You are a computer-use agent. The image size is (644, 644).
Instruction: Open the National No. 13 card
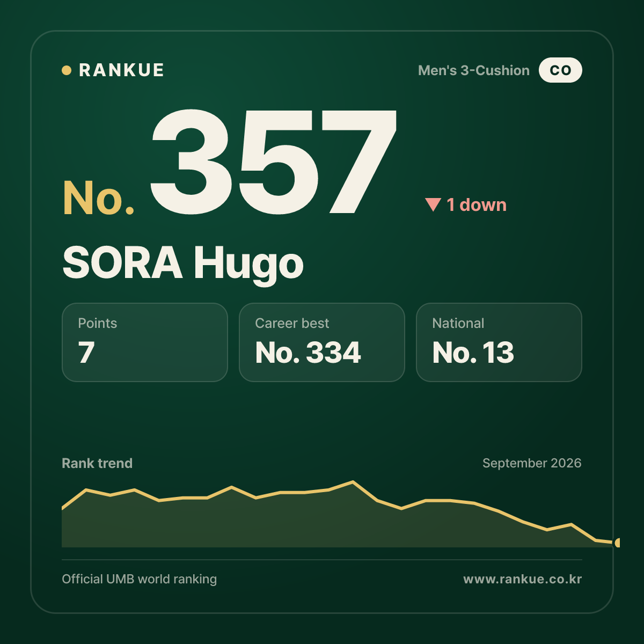(499, 342)
